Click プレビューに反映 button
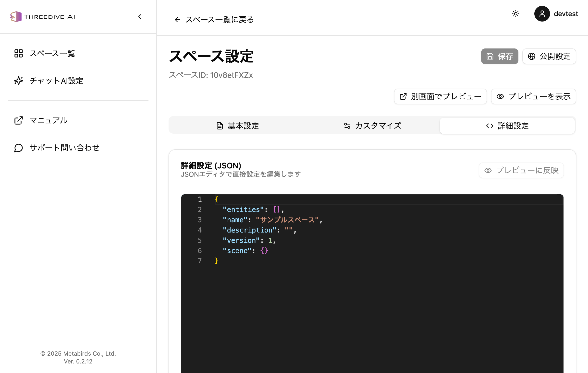This screenshot has height=373, width=588. tap(521, 170)
